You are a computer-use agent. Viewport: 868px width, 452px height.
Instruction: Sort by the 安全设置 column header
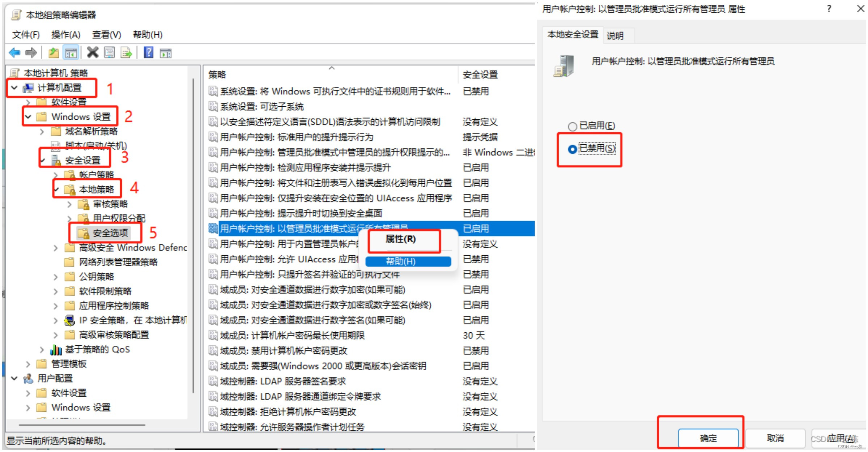(x=496, y=75)
